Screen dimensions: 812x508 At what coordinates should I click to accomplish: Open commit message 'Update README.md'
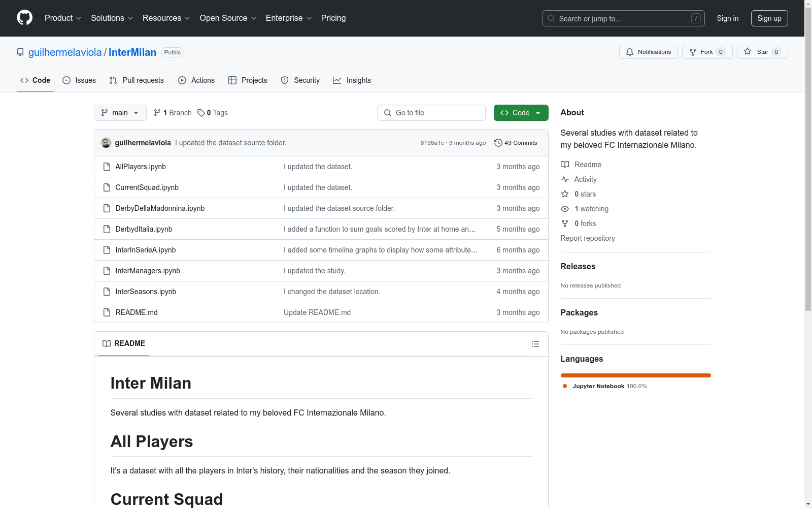pos(317,312)
